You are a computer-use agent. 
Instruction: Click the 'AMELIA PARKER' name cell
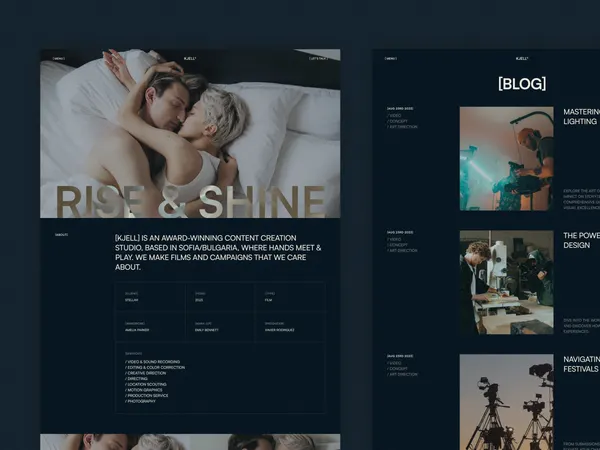137,330
